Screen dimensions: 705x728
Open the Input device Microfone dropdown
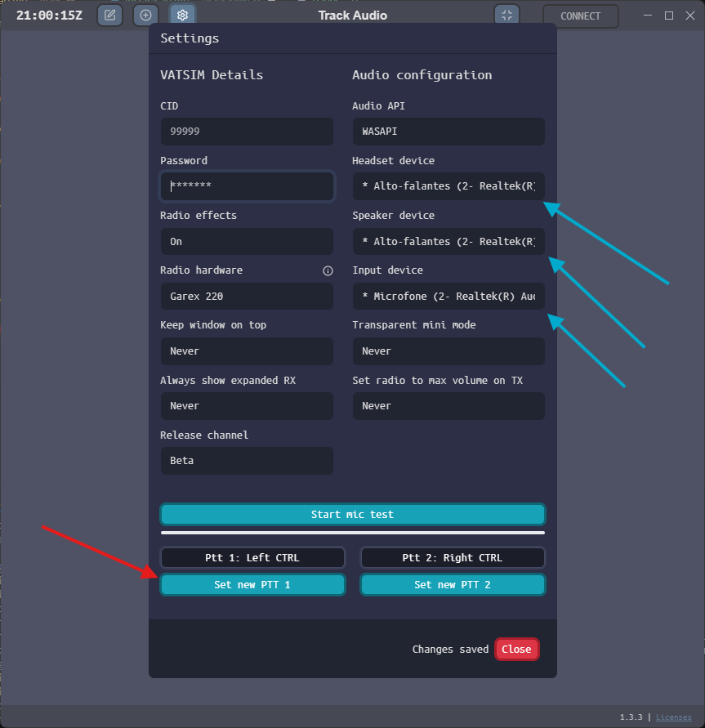click(448, 296)
